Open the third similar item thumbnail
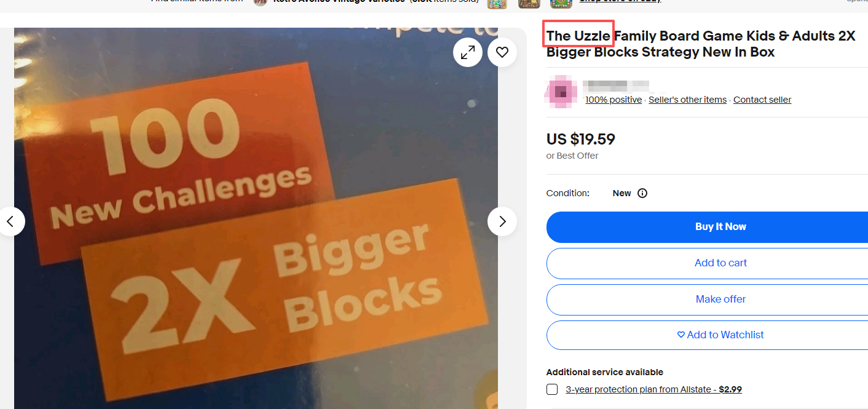Image resolution: width=868 pixels, height=409 pixels. coord(560,3)
